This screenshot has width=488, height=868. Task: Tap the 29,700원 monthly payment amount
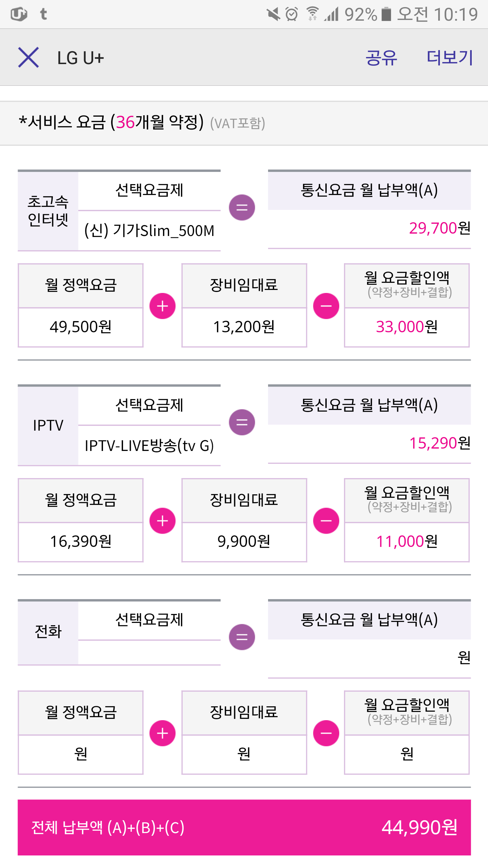point(439,228)
